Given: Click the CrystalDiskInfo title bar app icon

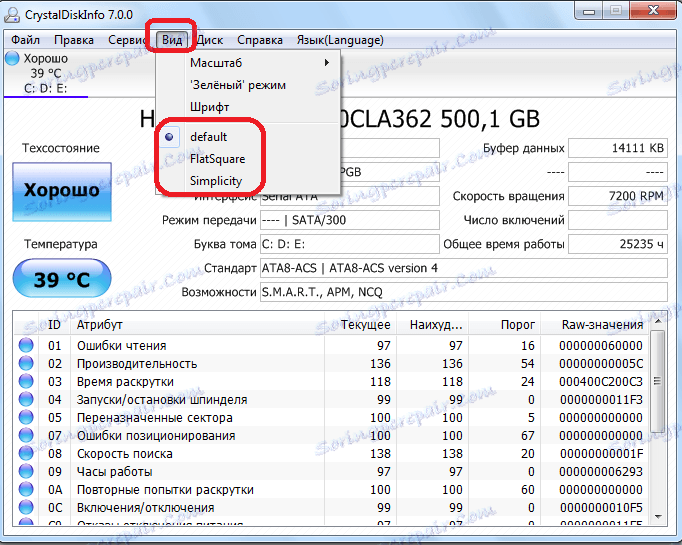Looking at the screenshot, I should coord(11,15).
